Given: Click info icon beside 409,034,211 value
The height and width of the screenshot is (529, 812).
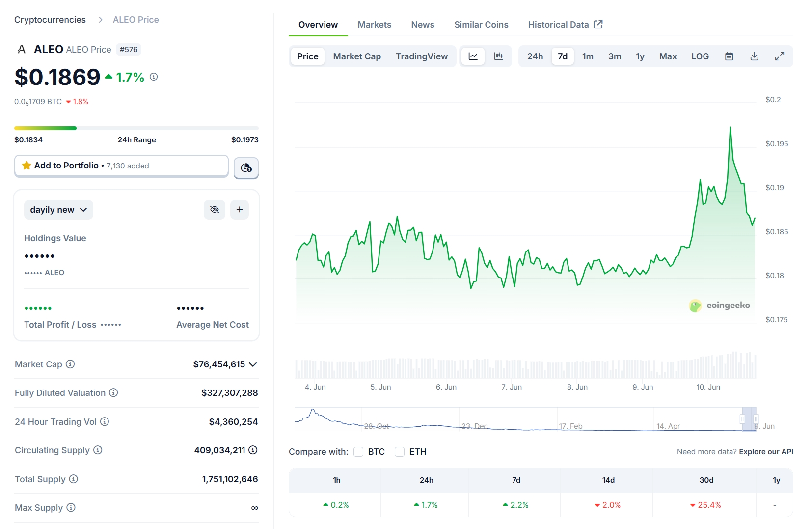Looking at the screenshot, I should [253, 450].
